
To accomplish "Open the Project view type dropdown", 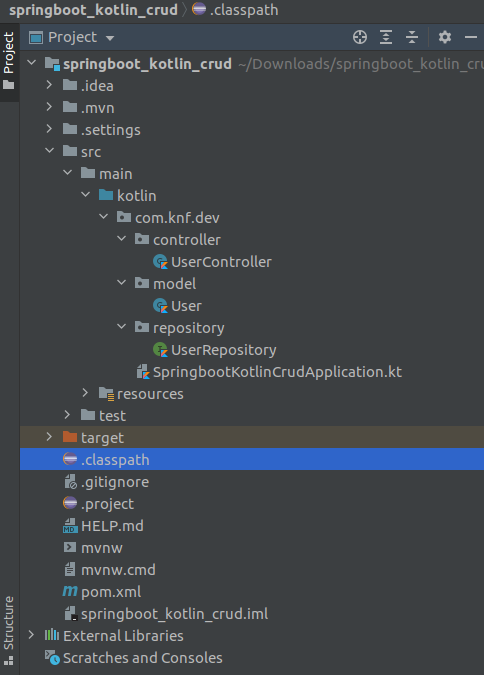I will (x=110, y=38).
